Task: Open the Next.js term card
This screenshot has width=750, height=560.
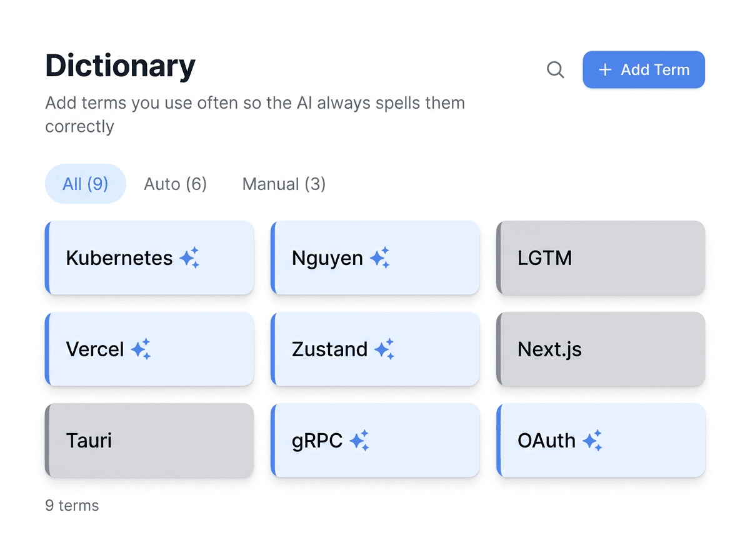Action: [x=601, y=349]
